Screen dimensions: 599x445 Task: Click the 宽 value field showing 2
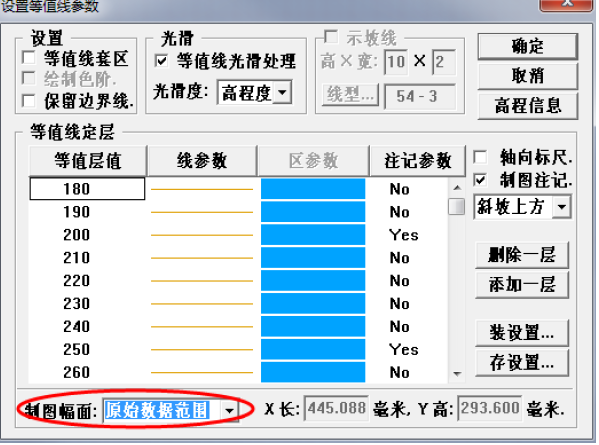click(444, 61)
